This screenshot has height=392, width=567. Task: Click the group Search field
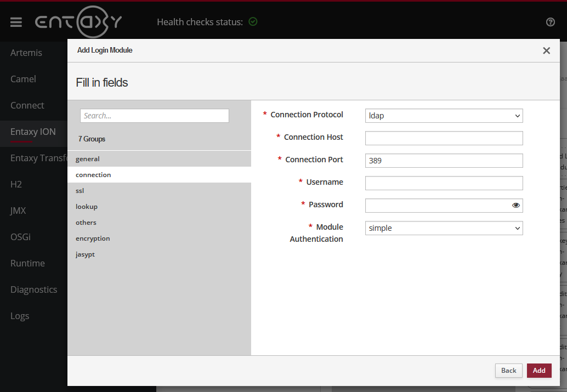pos(154,116)
